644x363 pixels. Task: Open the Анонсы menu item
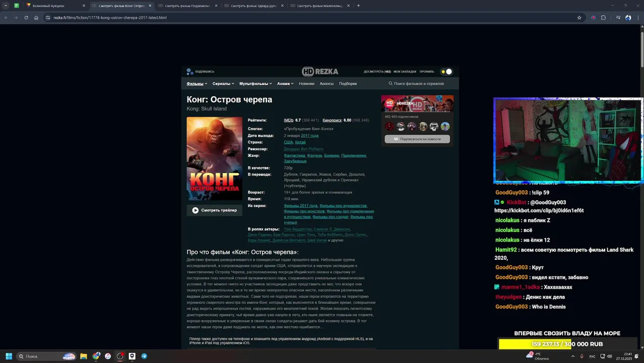(327, 84)
